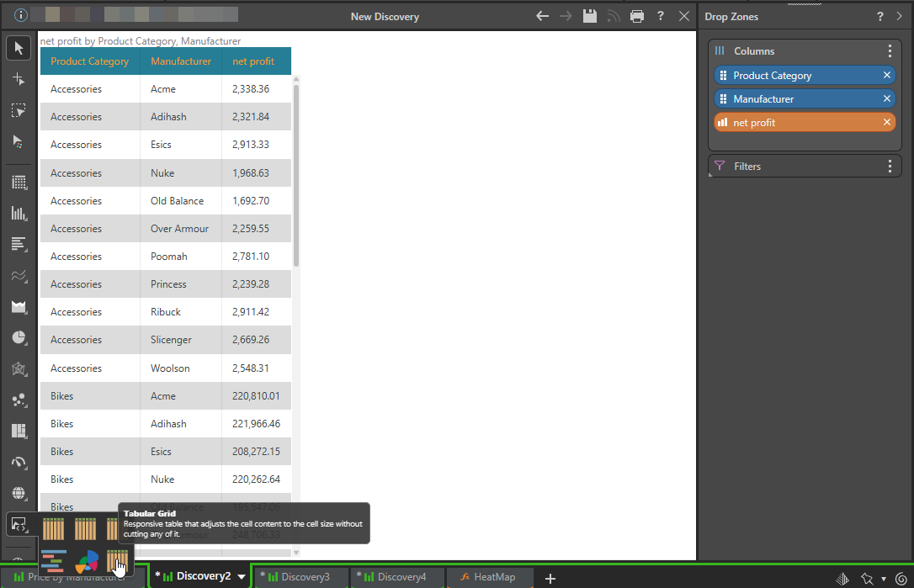Viewport: 914px width, 588px height.
Task: Open the line chart visualization type
Action: 19,276
